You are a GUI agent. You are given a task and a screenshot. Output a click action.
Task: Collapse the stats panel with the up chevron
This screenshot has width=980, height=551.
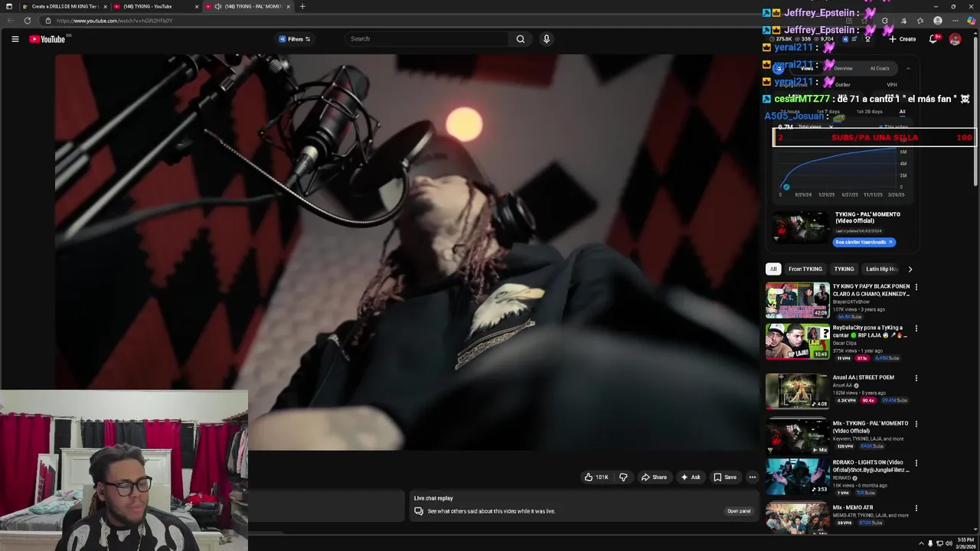[x=908, y=68]
